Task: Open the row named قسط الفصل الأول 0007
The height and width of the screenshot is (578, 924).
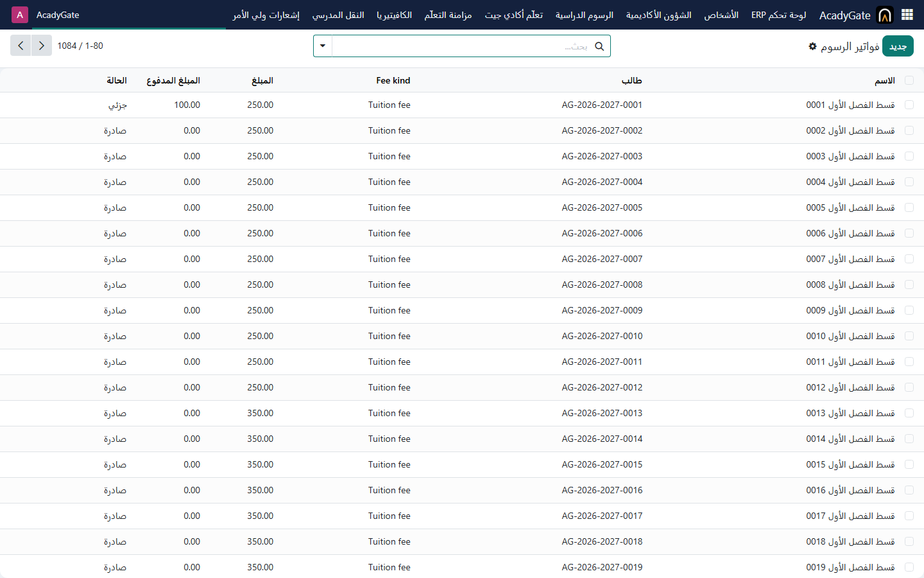Action: (850, 259)
